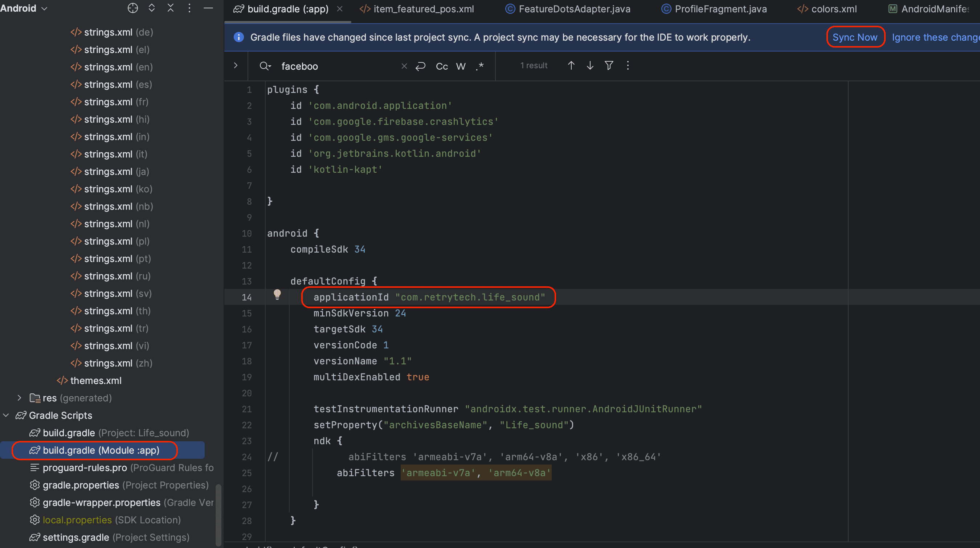Click the Collapse All icon in Project panel
The width and height of the screenshot is (980, 548).
(x=171, y=8)
